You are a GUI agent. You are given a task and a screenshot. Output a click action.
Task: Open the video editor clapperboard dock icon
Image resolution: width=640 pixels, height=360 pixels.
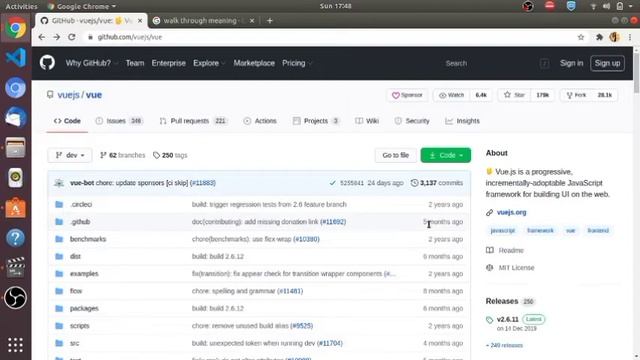16,267
